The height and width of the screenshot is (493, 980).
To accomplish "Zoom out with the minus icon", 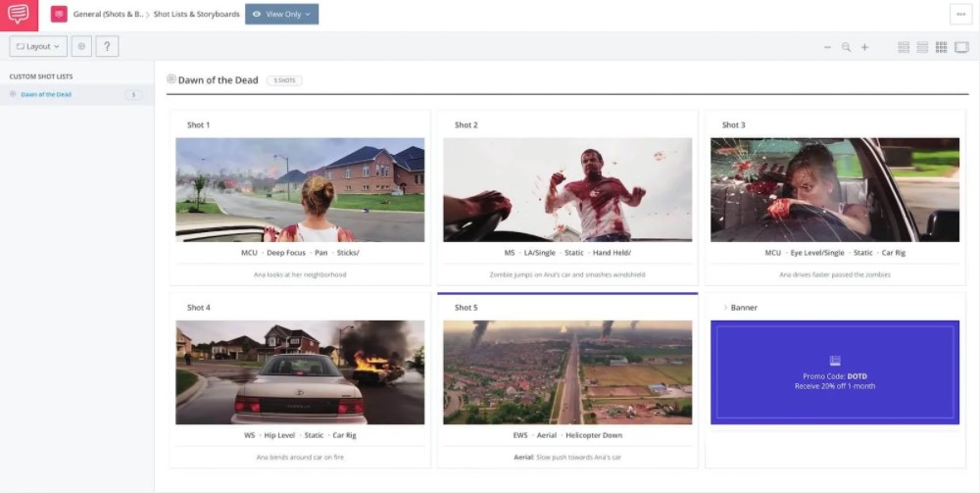I will point(827,47).
